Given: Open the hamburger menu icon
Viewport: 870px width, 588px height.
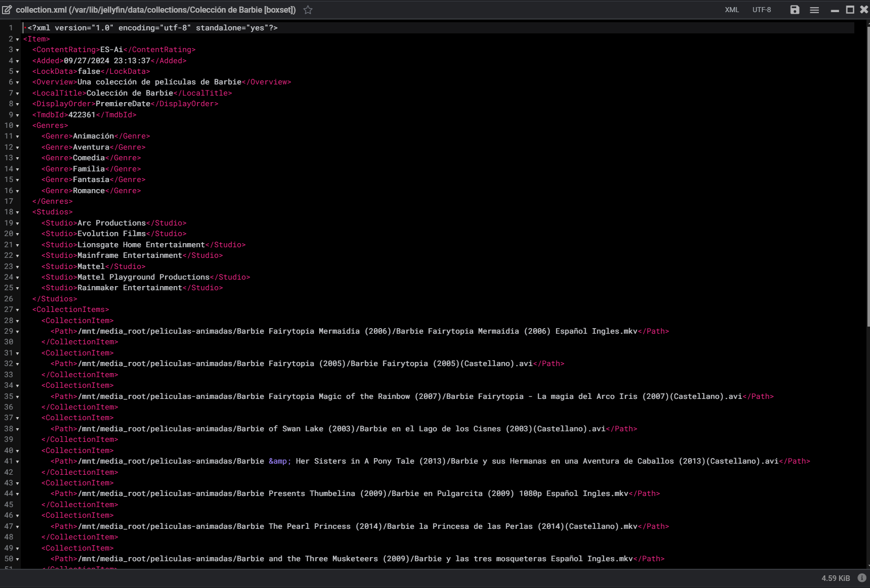Looking at the screenshot, I should click(814, 10).
